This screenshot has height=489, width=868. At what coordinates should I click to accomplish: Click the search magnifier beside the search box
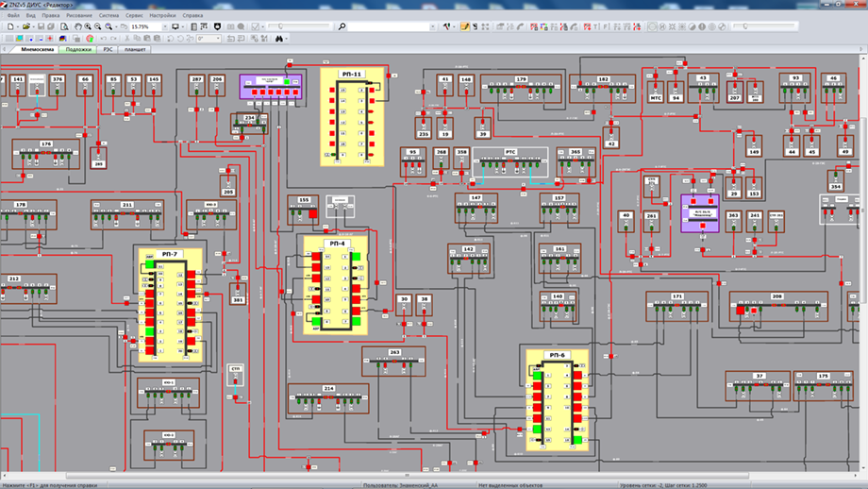click(x=342, y=26)
